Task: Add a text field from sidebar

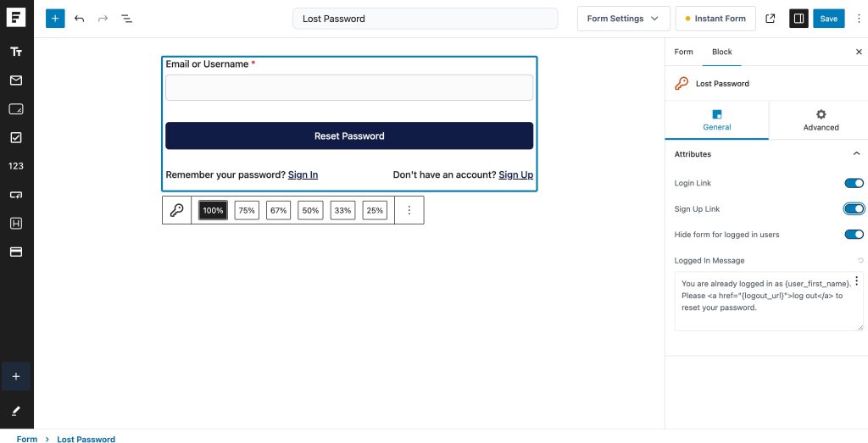Action: coord(16,52)
